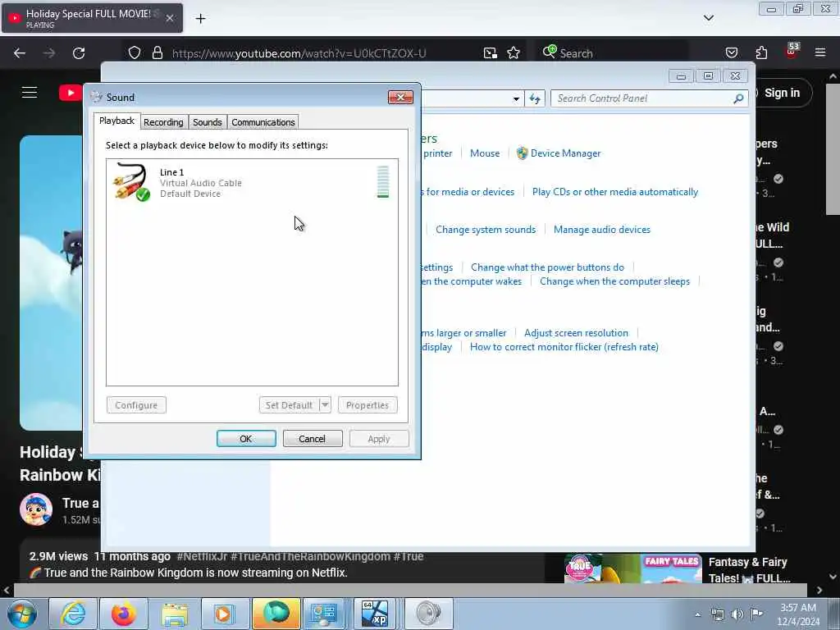
Task: Click the Device Manager shield icon
Action: click(x=523, y=153)
